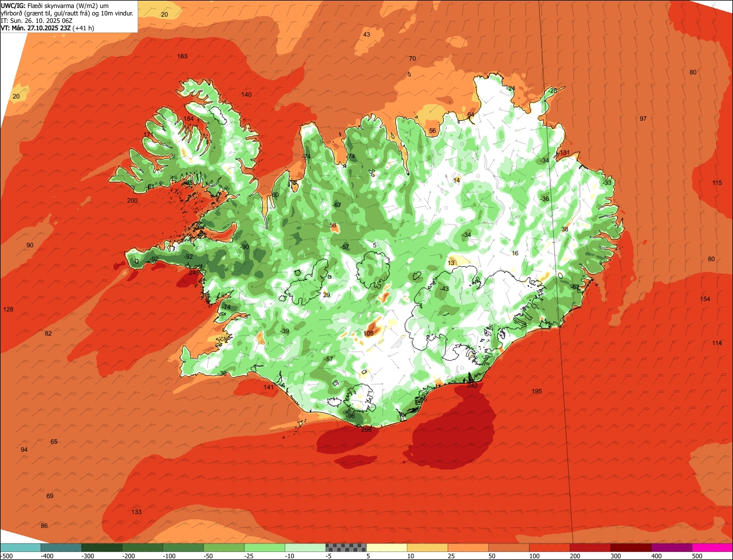Click the map value 43 near the top
Image resolution: width=733 pixels, height=560 pixels.
click(366, 34)
